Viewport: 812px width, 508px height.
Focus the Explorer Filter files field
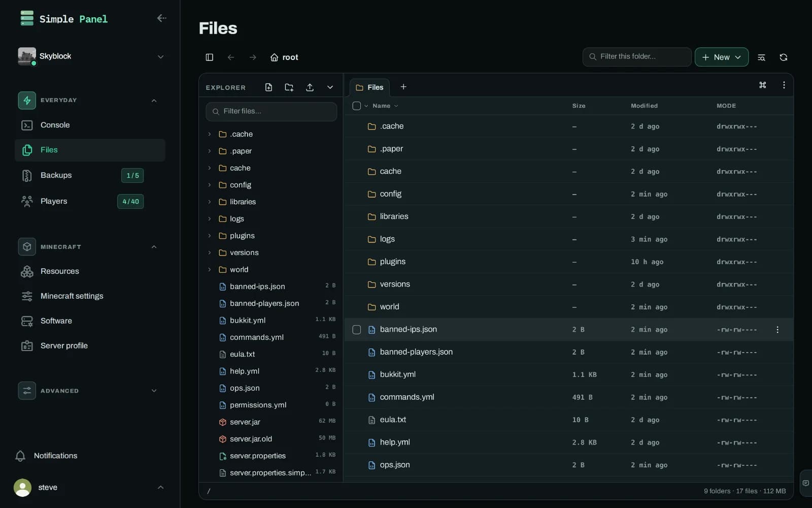tap(271, 111)
